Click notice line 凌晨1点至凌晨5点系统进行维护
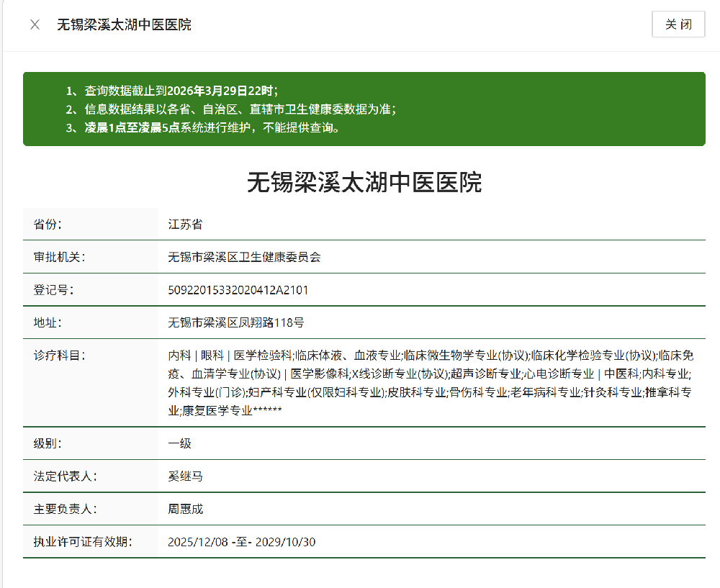 pos(212,127)
